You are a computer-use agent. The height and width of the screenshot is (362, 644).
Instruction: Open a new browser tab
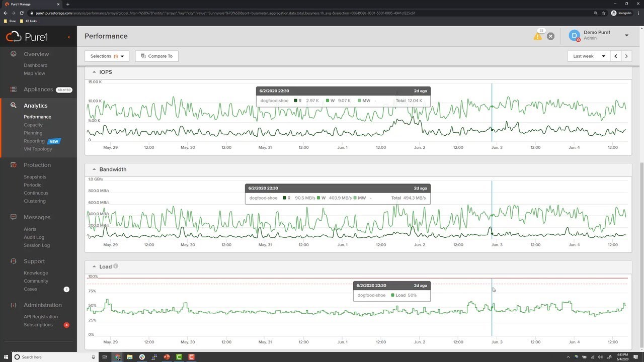[68, 4]
